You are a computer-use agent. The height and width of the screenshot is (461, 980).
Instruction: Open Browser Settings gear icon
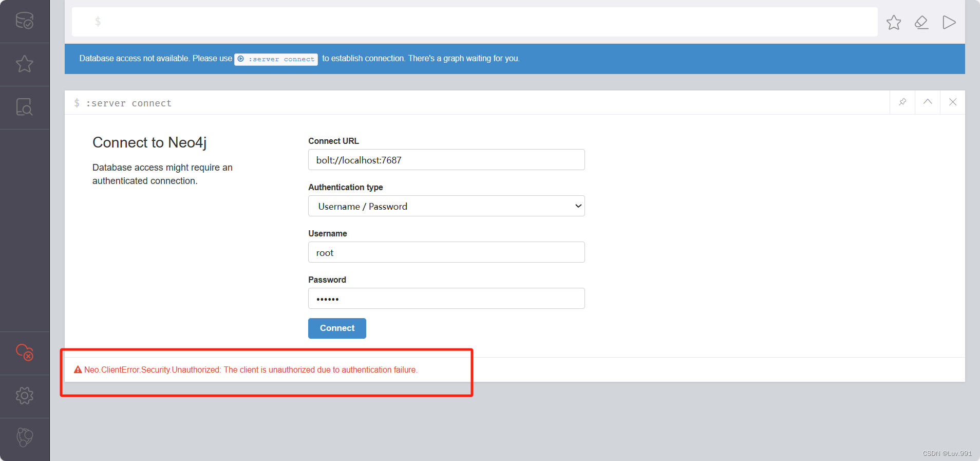(x=25, y=396)
